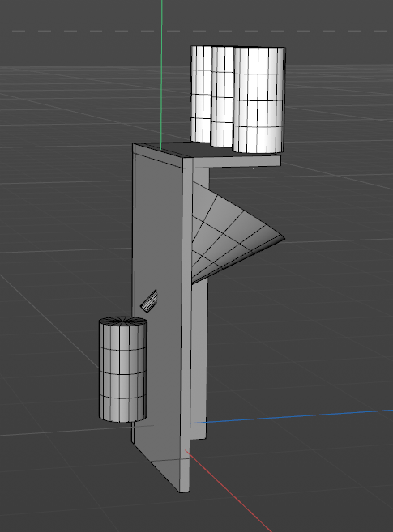Click the bottom corner of the tall front panel

184,491
